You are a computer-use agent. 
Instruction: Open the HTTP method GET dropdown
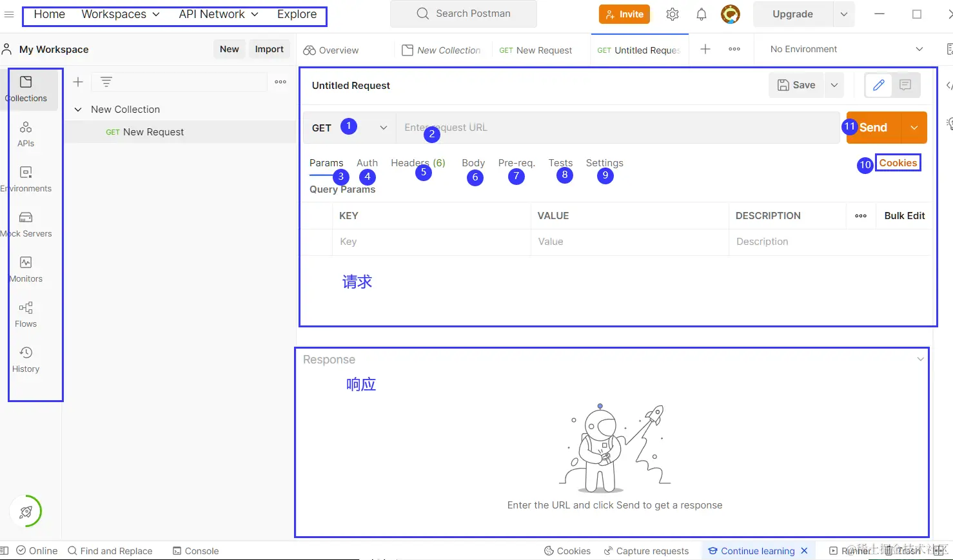(349, 128)
